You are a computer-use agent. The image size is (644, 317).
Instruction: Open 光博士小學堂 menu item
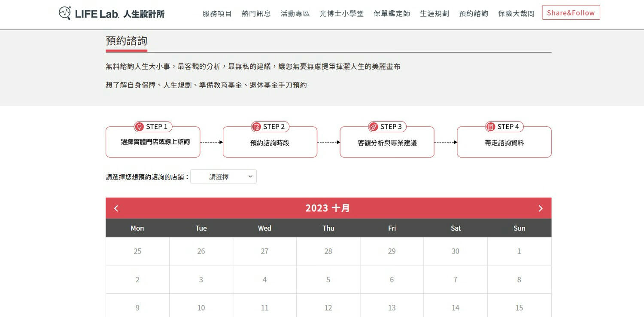click(342, 13)
